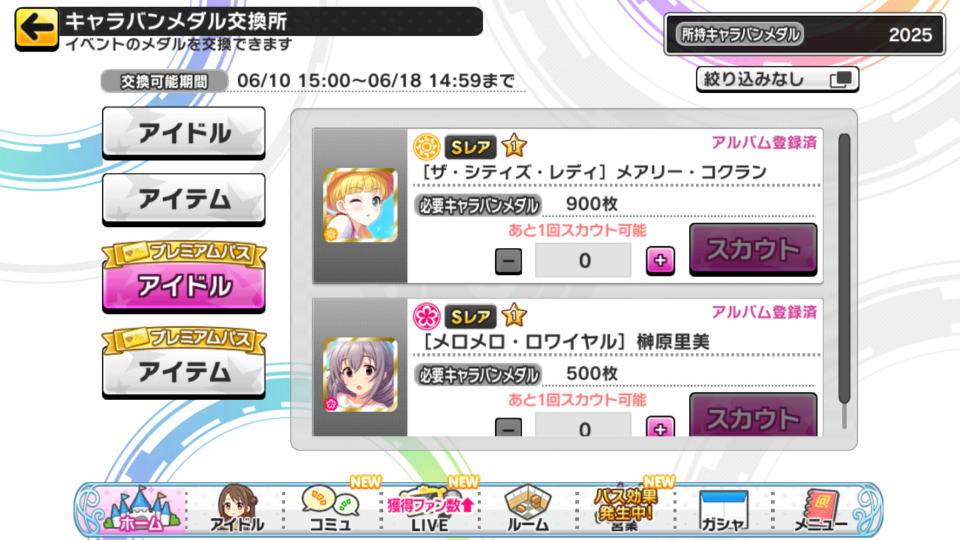Click スカウト for メアリー・コクラン
Image resolution: width=960 pixels, height=540 pixels.
click(x=753, y=249)
